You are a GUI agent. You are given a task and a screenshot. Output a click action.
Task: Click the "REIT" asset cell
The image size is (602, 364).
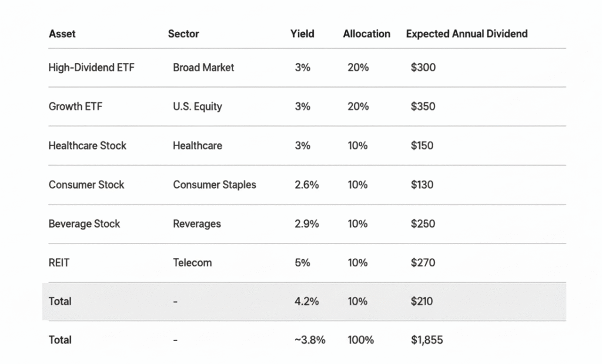pos(59,262)
